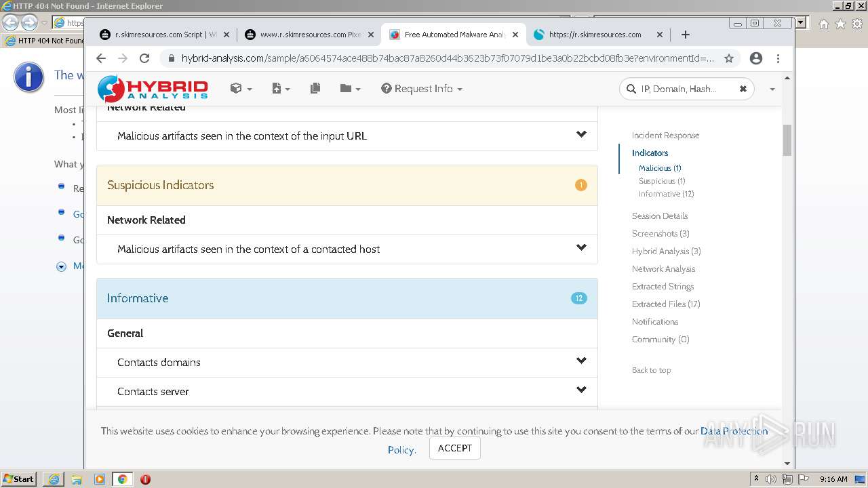Open Chrome's three-dot menu

pos(778,58)
